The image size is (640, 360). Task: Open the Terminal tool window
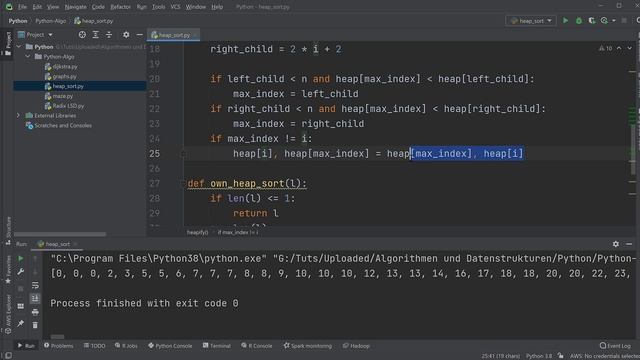pos(217,346)
